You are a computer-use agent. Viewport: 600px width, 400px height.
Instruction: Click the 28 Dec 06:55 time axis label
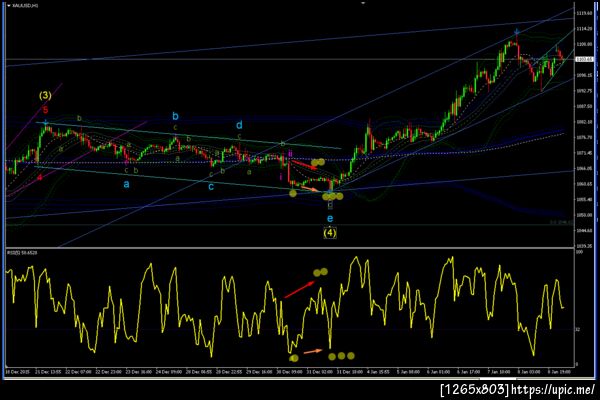pyautogui.click(x=199, y=372)
